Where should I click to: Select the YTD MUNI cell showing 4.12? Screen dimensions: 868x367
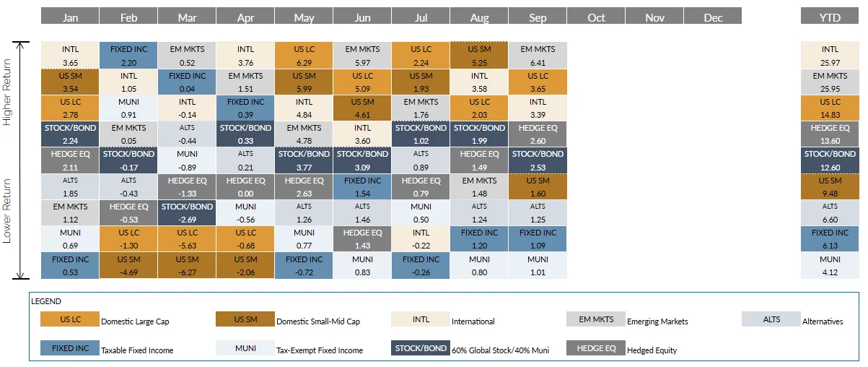click(830, 265)
